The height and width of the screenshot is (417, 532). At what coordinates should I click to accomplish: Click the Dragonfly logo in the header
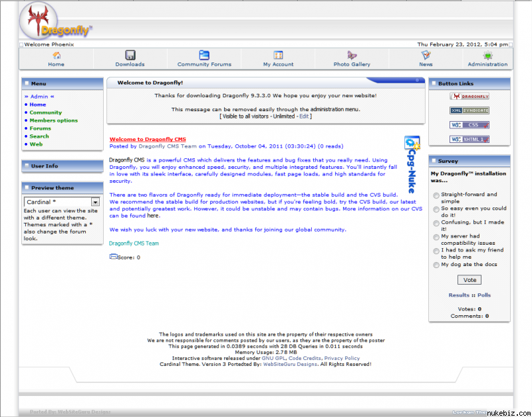click(55, 22)
